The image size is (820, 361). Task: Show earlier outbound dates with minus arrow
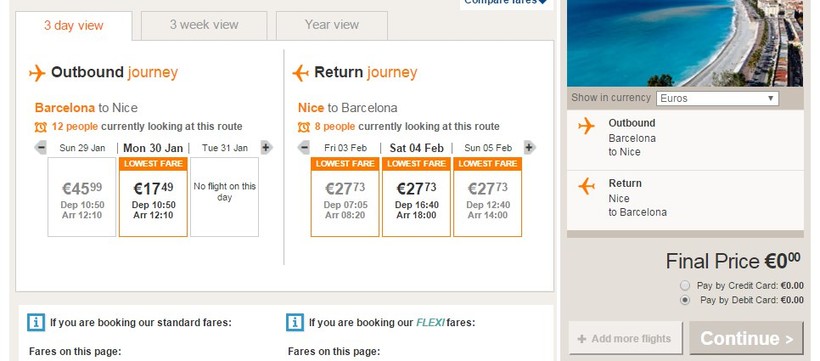pyautogui.click(x=41, y=148)
